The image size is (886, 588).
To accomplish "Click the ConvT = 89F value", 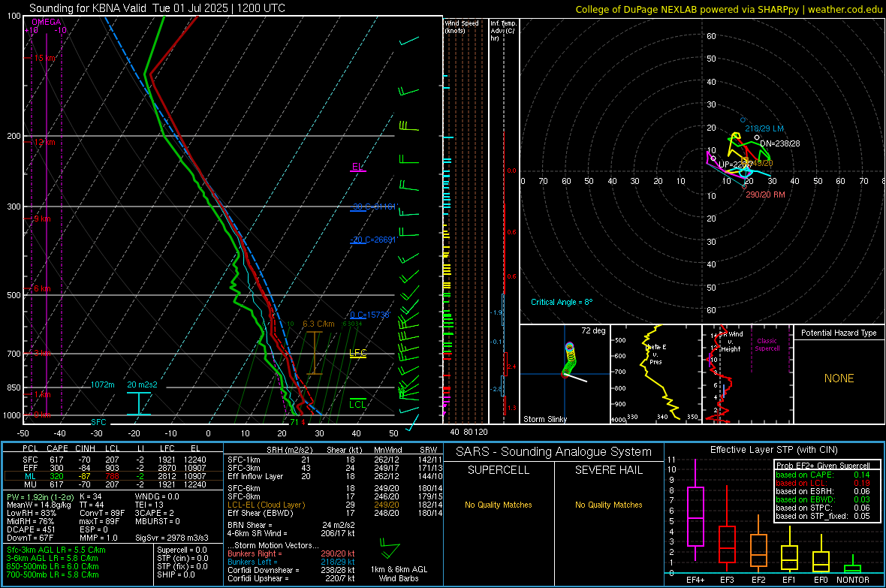I will click(101, 513).
